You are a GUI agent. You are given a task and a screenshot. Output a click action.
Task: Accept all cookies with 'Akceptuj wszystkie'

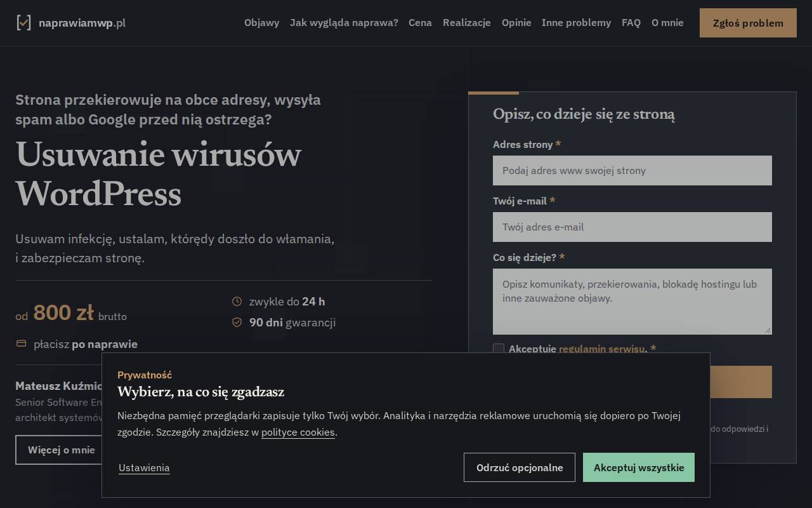point(639,467)
